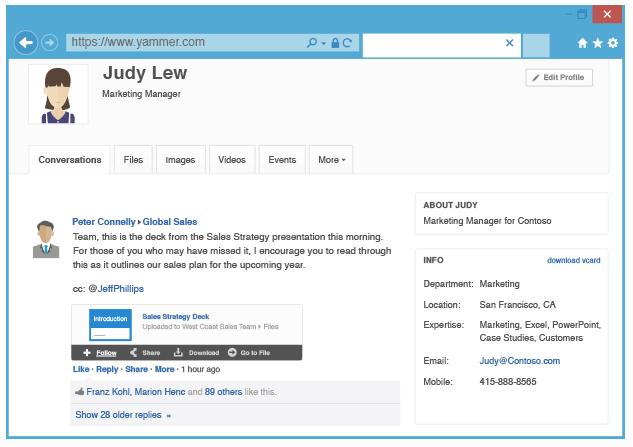Share the file from attachment bar

coord(145,353)
